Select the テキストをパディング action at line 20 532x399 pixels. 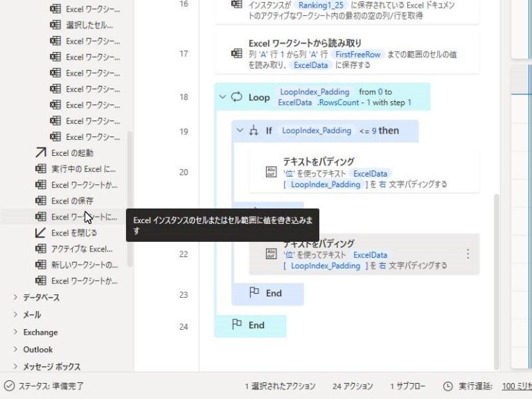tap(364, 172)
